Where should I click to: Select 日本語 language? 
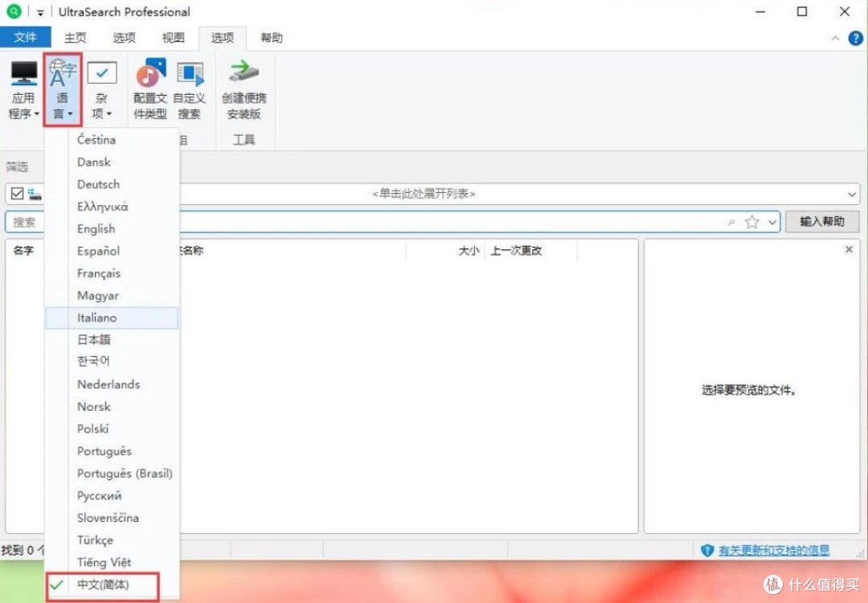point(112,339)
